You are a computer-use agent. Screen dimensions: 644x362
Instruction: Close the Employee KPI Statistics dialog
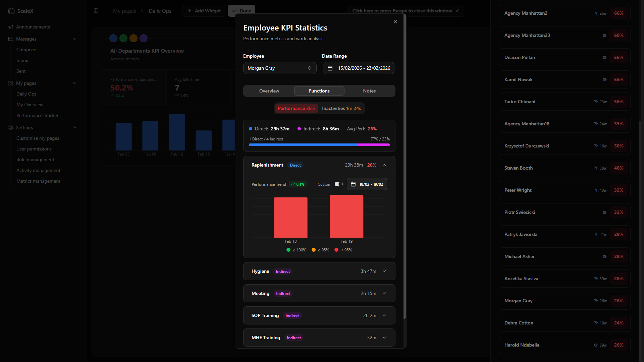click(395, 22)
